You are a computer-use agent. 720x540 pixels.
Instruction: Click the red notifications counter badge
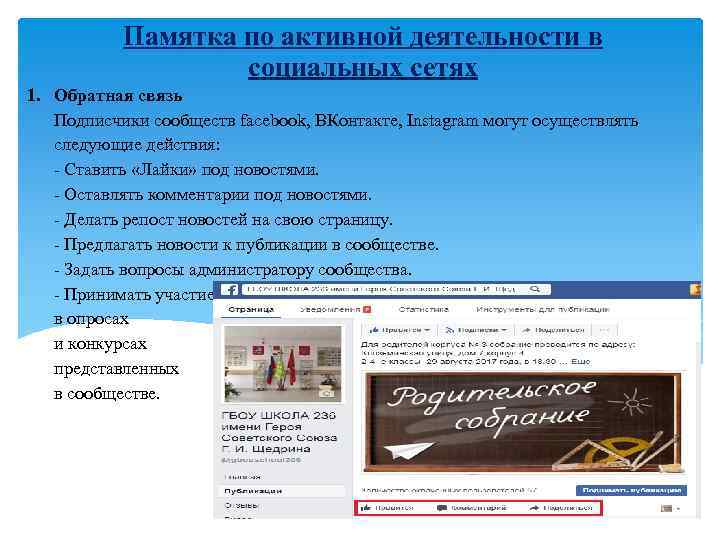click(x=367, y=309)
